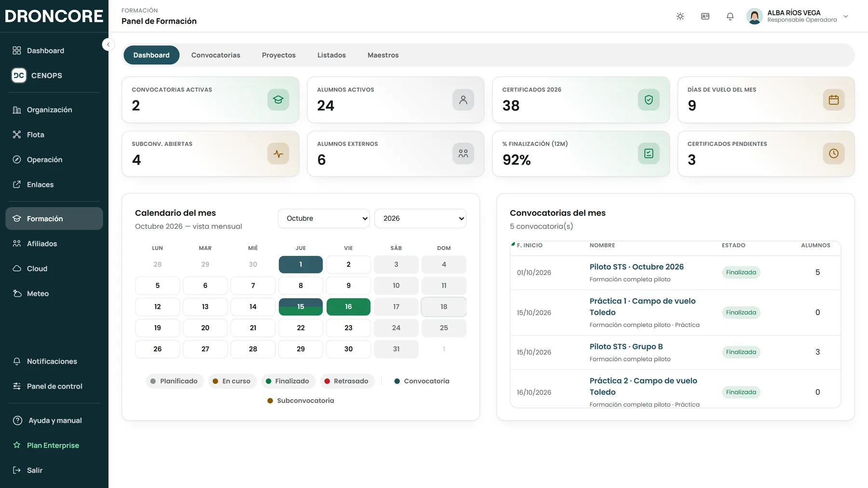
Task: Open the ID card icon in header
Action: [x=705, y=16]
